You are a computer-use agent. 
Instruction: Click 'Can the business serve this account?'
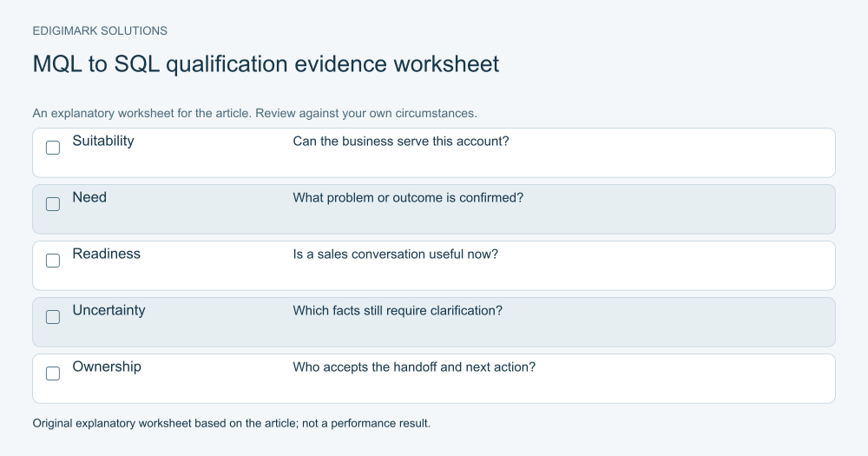401,142
